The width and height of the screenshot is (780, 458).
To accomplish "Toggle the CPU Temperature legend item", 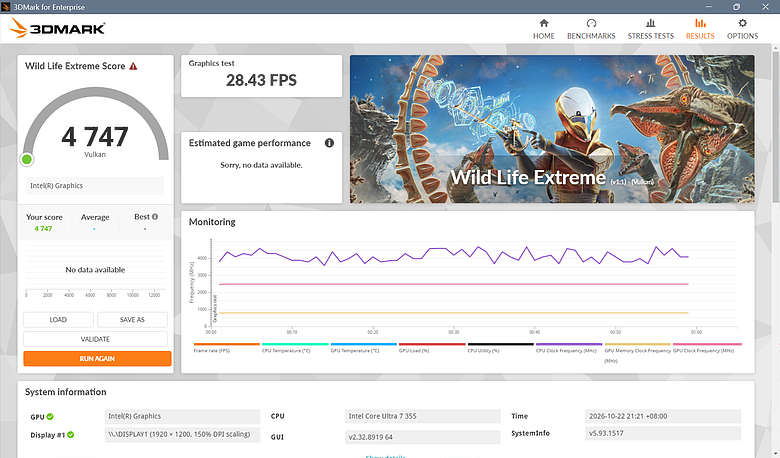I will click(295, 348).
